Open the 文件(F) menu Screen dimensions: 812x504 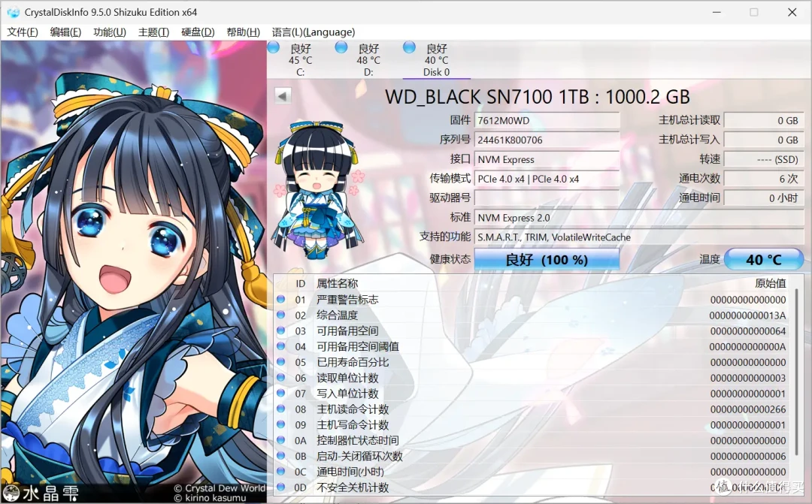[23, 32]
